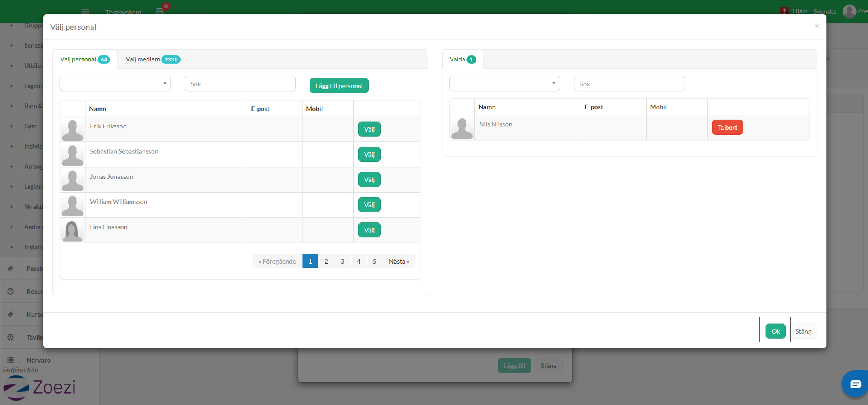Expand the Gym item in sidebar
This screenshot has width=868, height=405.
point(11,126)
